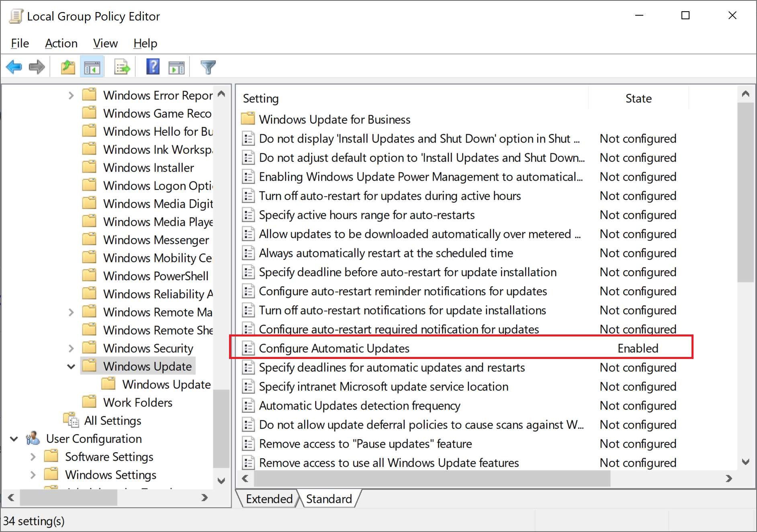757x532 pixels.
Task: Open the Help question mark icon
Action: [153, 67]
